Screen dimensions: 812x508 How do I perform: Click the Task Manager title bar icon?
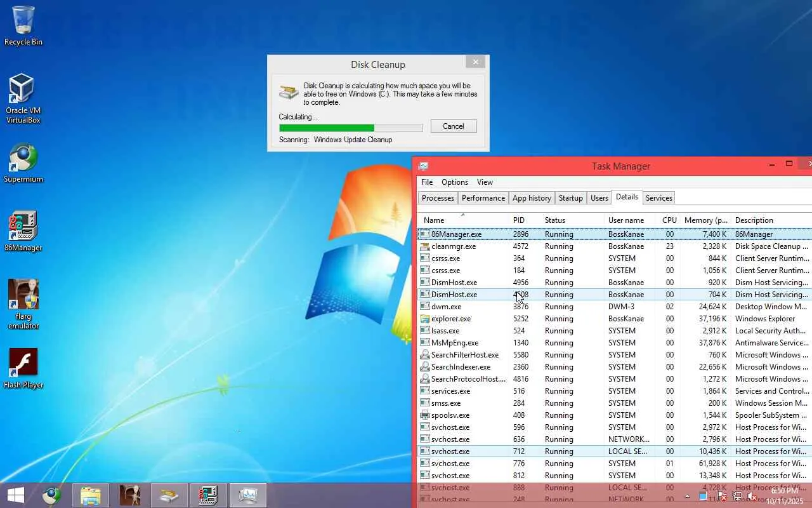[424, 166]
